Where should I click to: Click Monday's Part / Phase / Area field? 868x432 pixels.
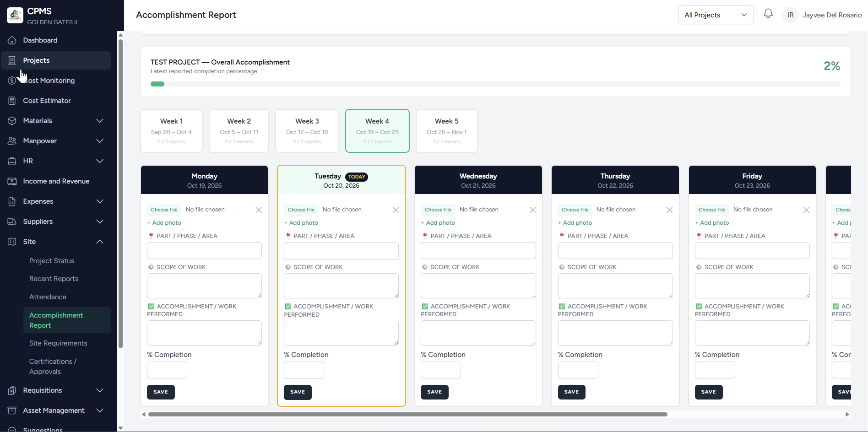pos(204,251)
